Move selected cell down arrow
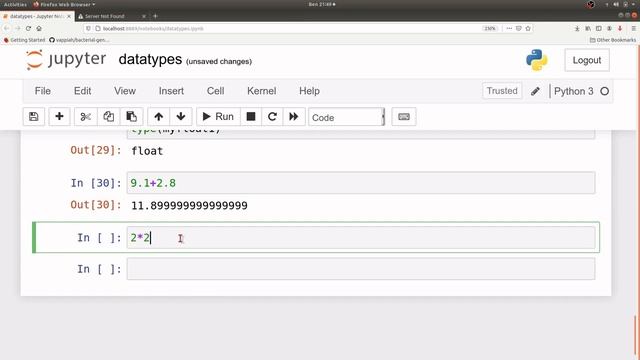The width and height of the screenshot is (640, 360). coord(181,117)
